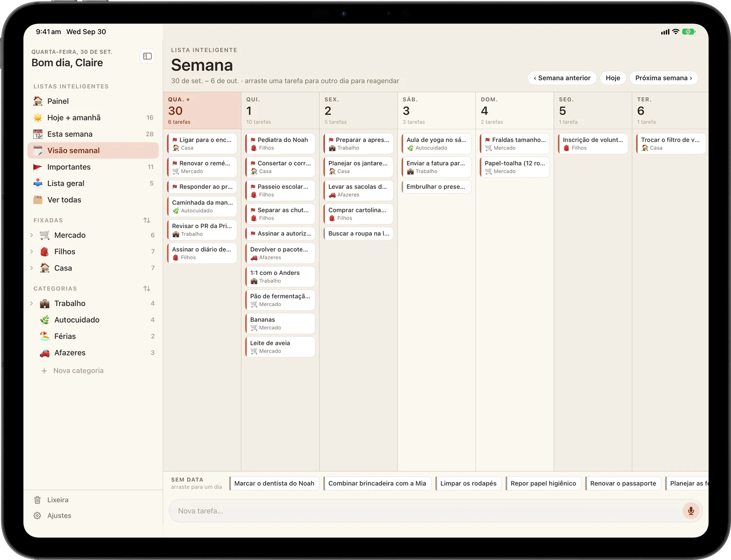Screen dimensions: 731x560
Task: Click the Autocuidado leaf icon in sidebar
Action: click(45, 320)
